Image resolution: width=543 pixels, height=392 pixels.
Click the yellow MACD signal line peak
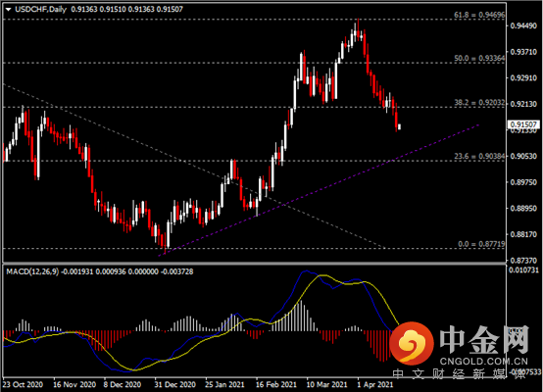[323, 275]
